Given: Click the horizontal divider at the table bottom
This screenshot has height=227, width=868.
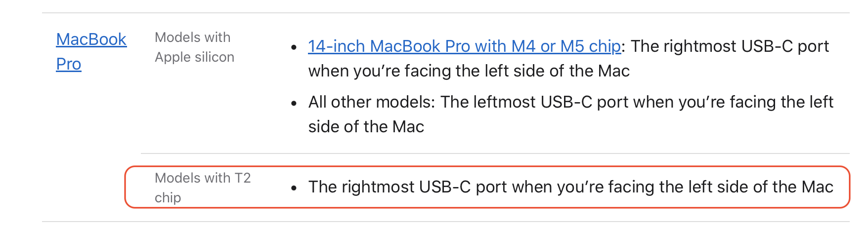Looking at the screenshot, I should click(445, 222).
